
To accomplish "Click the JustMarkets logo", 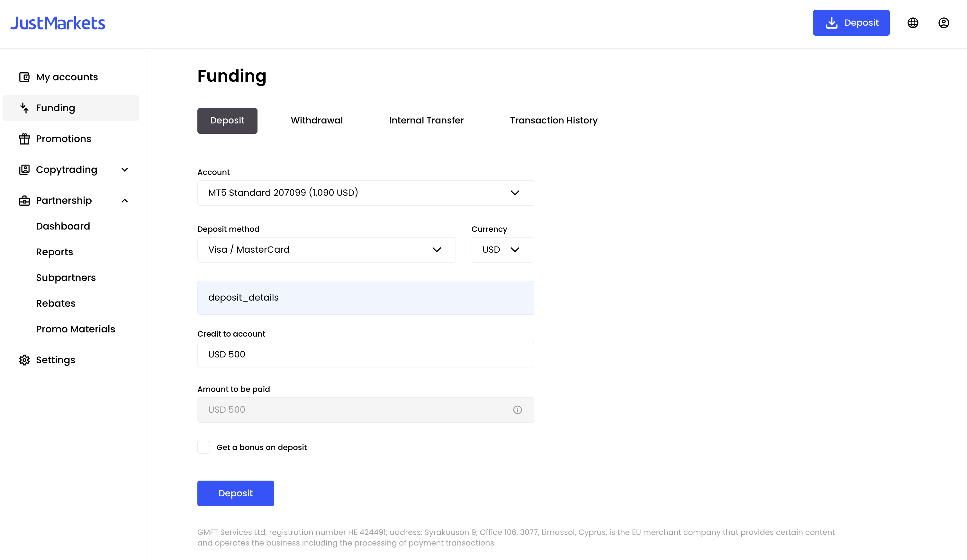I will [x=58, y=23].
